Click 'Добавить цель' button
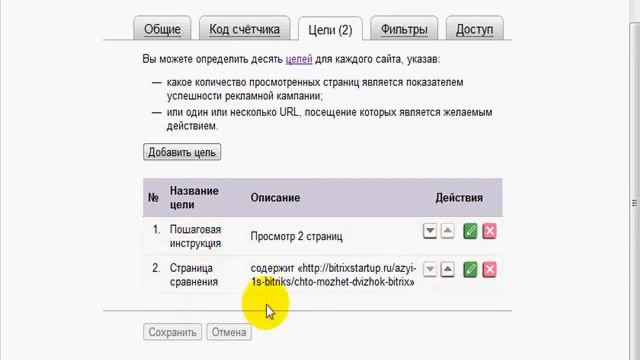Image resolution: width=640 pixels, height=360 pixels. [182, 152]
